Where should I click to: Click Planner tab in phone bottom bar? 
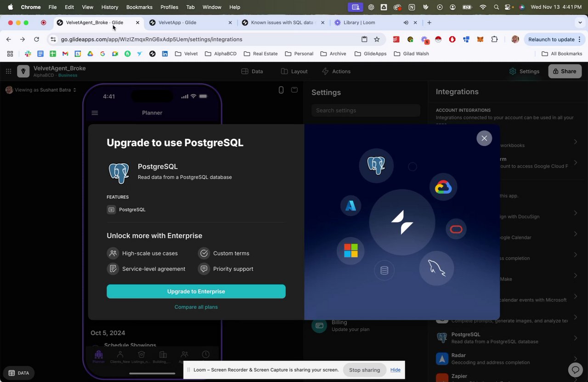click(98, 357)
